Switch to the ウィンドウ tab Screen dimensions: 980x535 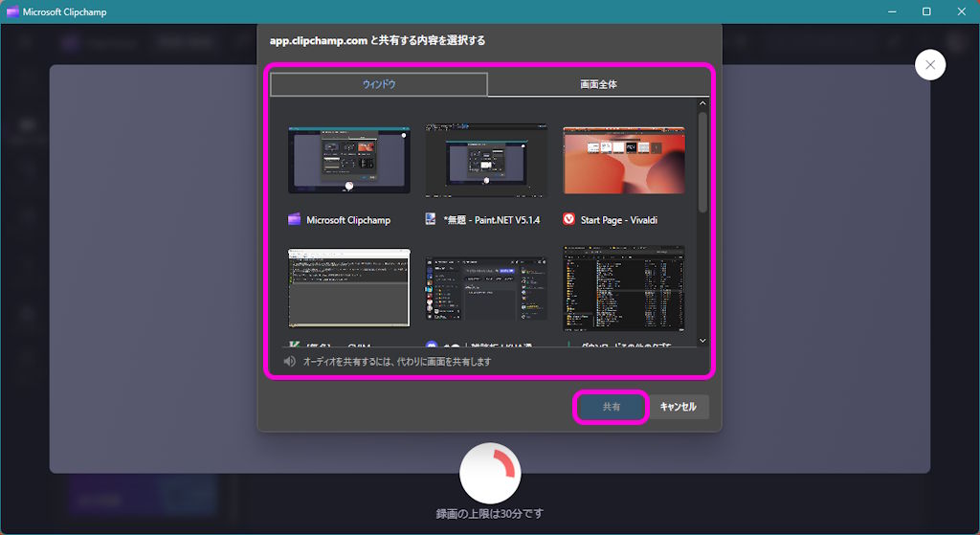(x=379, y=84)
